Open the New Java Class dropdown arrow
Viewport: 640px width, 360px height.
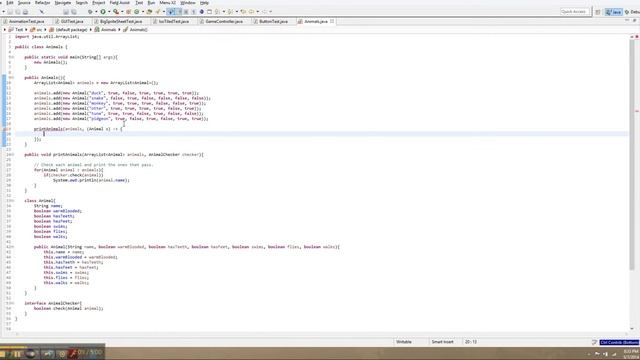tap(143, 12)
